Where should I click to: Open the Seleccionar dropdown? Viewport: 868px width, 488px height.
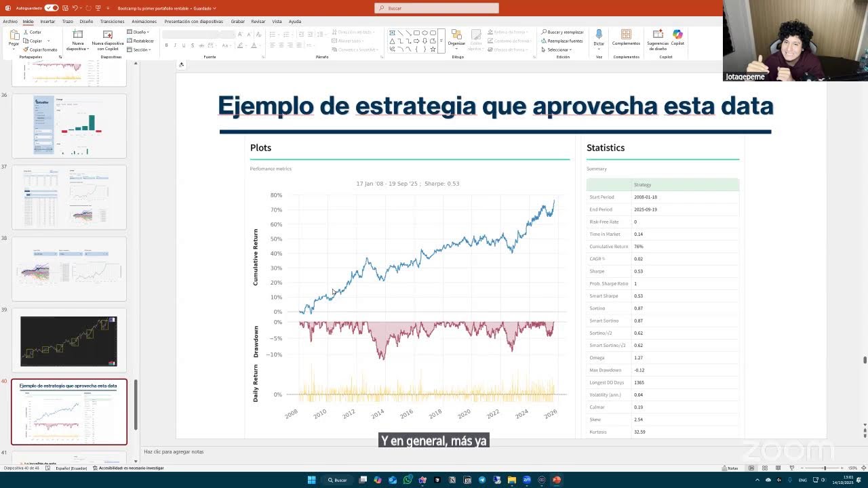coord(557,49)
